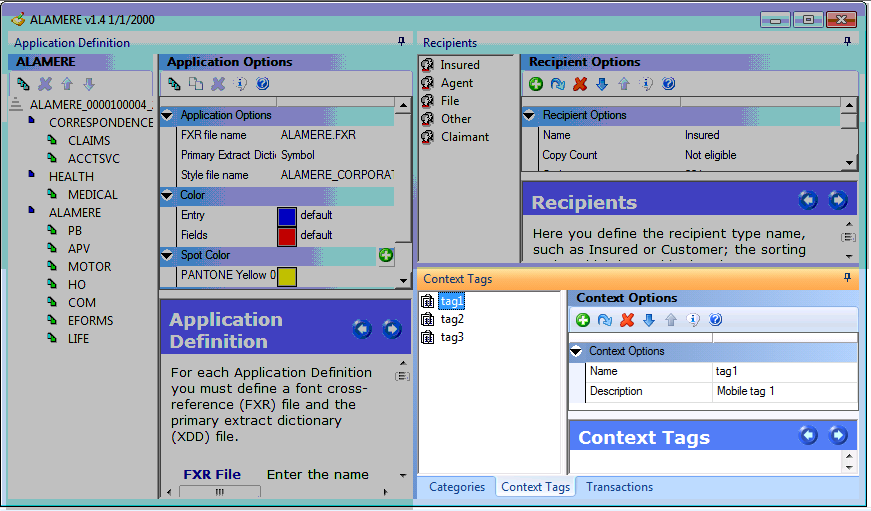
Task: Click the delete X in Application Options toolbar
Action: (x=218, y=84)
